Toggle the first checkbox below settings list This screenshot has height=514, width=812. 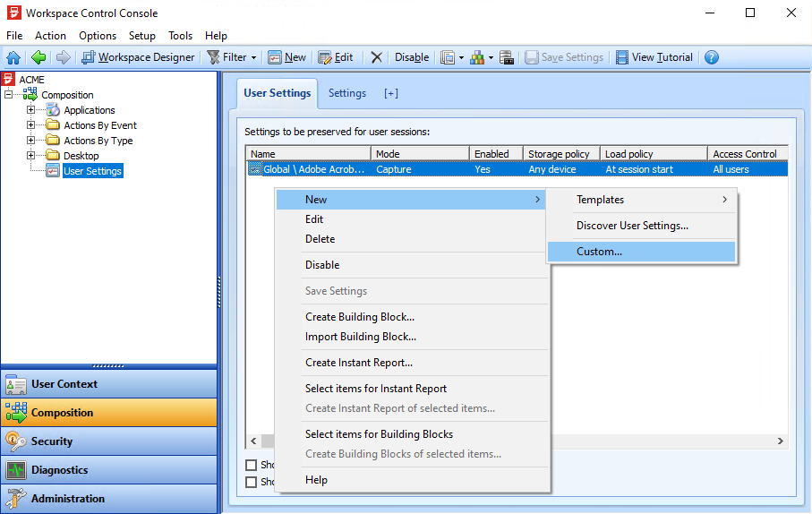tap(252, 465)
